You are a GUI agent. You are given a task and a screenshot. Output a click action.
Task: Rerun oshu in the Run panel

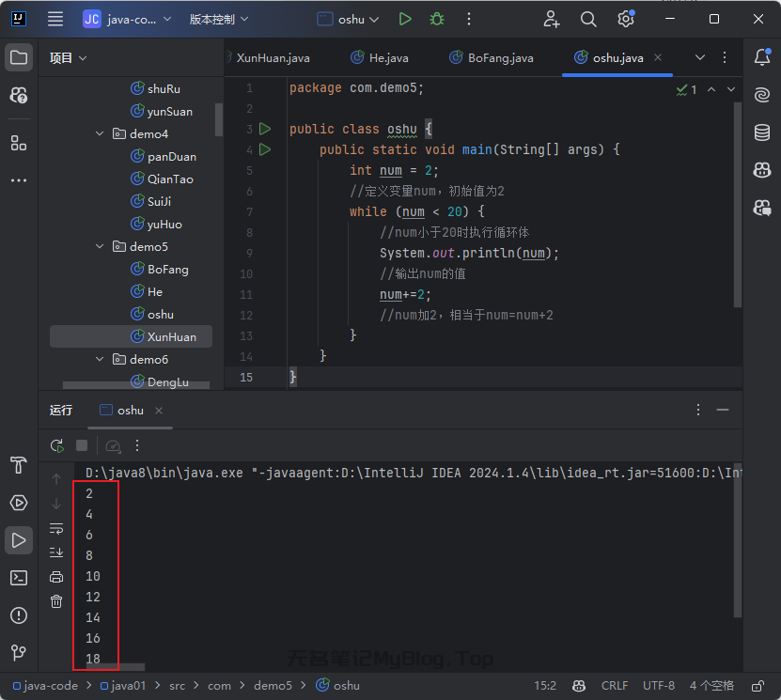point(56,445)
